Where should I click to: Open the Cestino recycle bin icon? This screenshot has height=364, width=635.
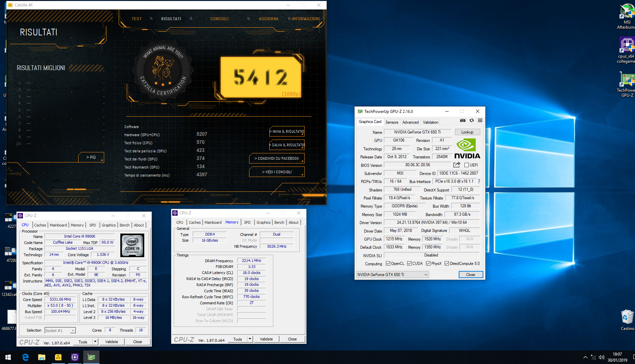(x=627, y=320)
